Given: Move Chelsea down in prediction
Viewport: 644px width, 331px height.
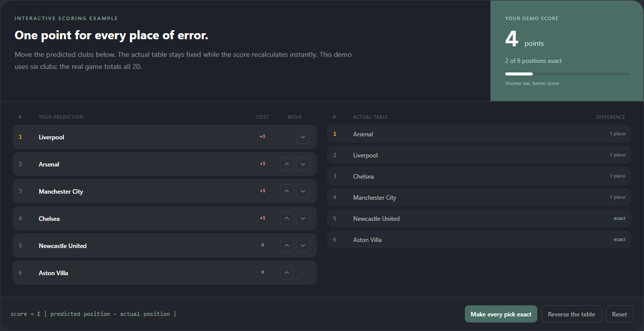Looking at the screenshot, I should [x=302, y=218].
